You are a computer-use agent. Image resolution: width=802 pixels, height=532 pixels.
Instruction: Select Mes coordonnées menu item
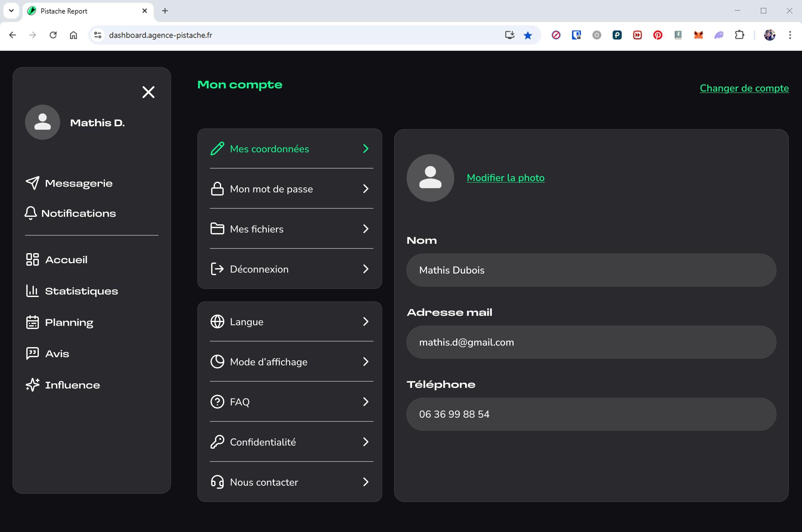(269, 149)
